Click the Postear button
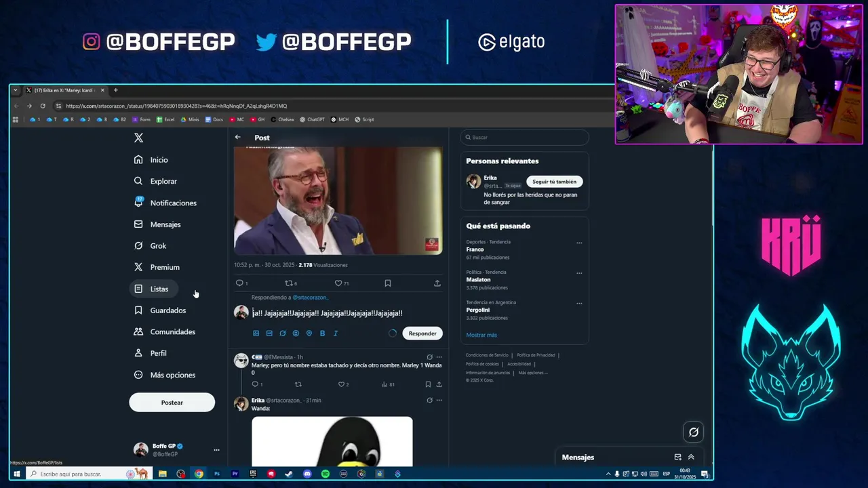Viewport: 868px width, 488px height. click(172, 403)
